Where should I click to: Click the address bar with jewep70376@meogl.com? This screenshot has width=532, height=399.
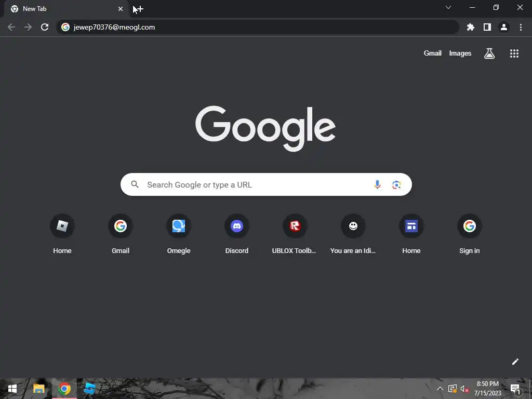(258, 27)
